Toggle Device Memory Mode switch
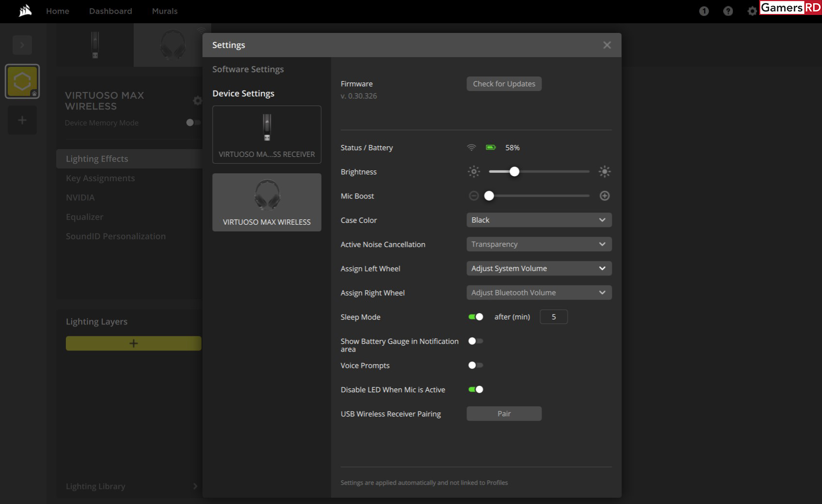822x504 pixels. (x=193, y=122)
